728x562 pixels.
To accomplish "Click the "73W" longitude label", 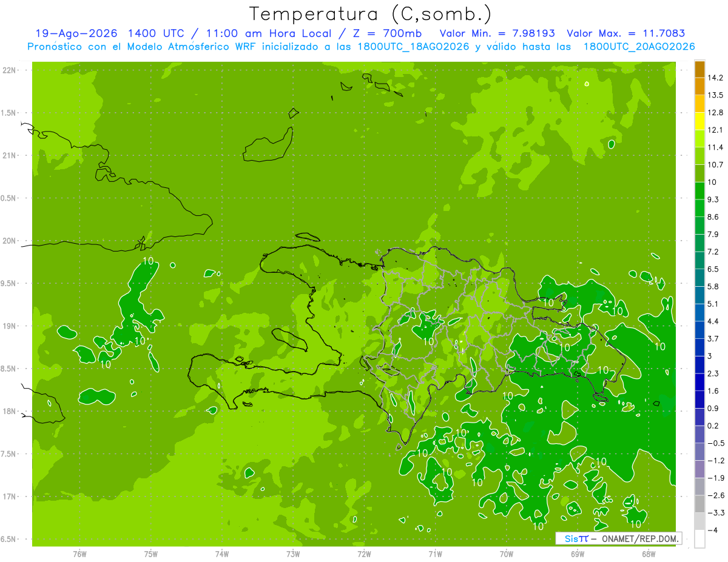I will (x=293, y=554).
